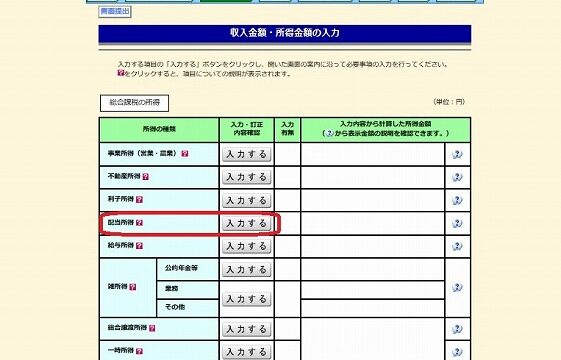Open the purple help icon beside 配当所得
Viewport: 561px width, 360px height.
[x=140, y=223]
